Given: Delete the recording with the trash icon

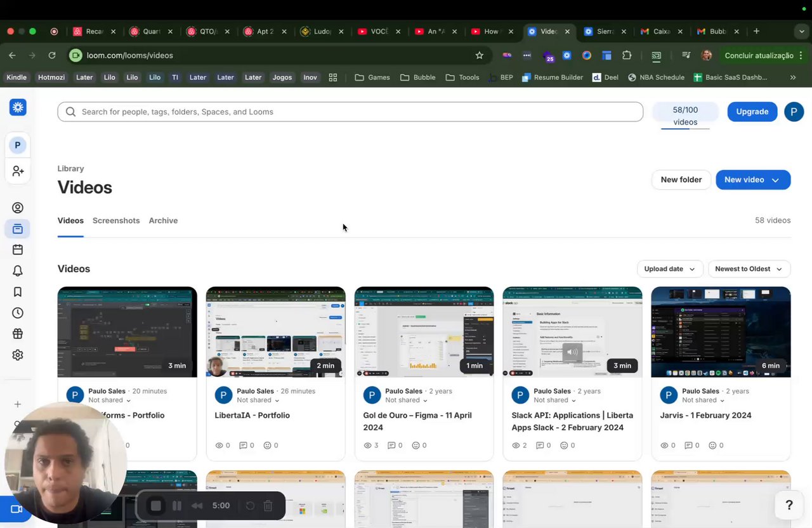Looking at the screenshot, I should coord(268,506).
